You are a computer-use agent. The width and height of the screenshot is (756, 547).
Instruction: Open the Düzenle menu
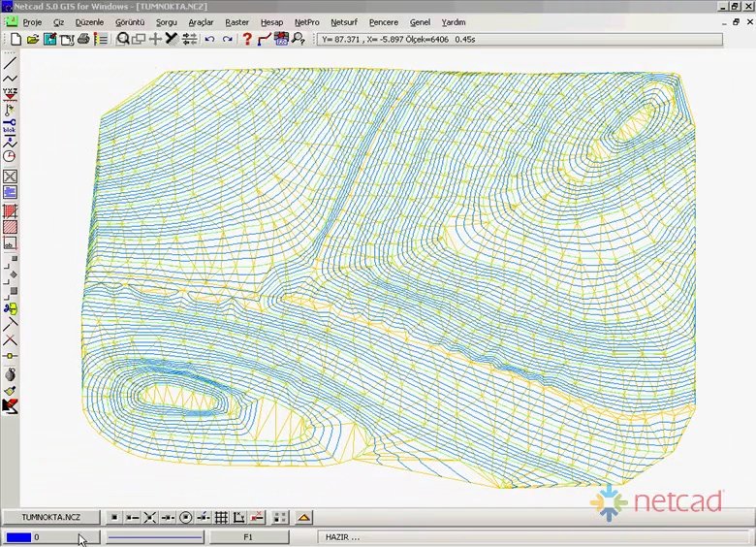[x=90, y=22]
